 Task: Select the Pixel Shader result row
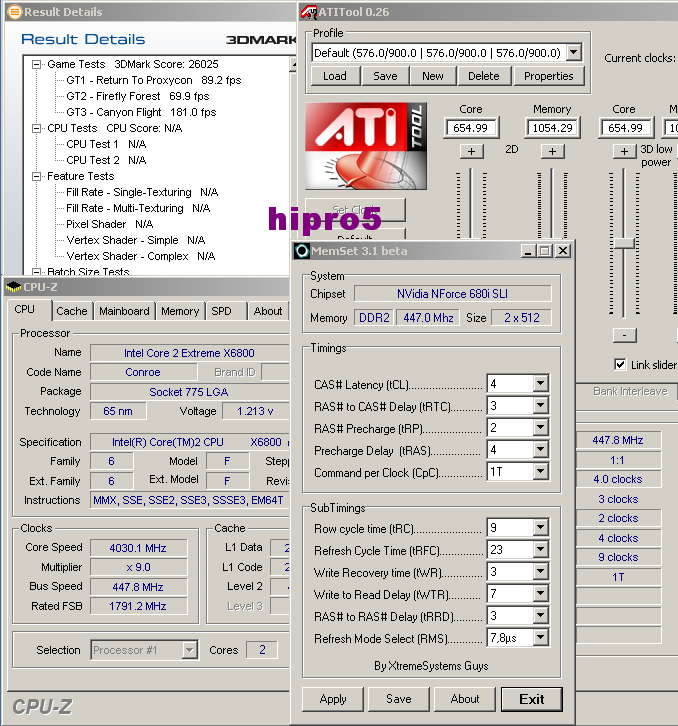click(110, 224)
